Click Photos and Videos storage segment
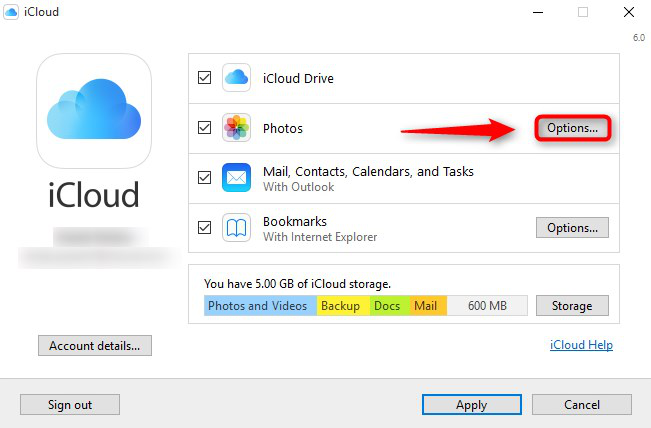This screenshot has height=428, width=651. pos(260,306)
